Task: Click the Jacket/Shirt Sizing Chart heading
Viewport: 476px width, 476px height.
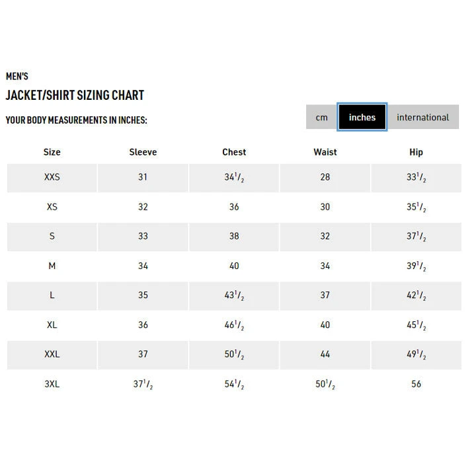Action: click(x=75, y=95)
